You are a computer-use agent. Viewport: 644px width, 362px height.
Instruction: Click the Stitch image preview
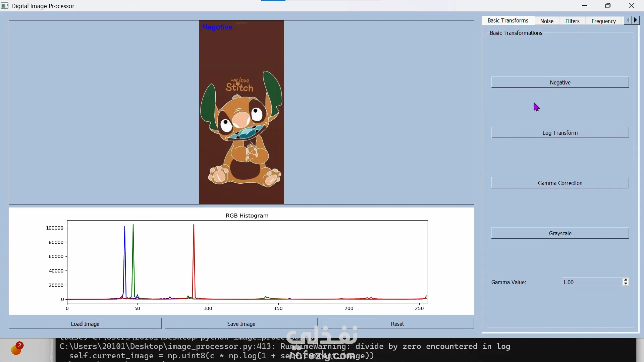(241, 112)
